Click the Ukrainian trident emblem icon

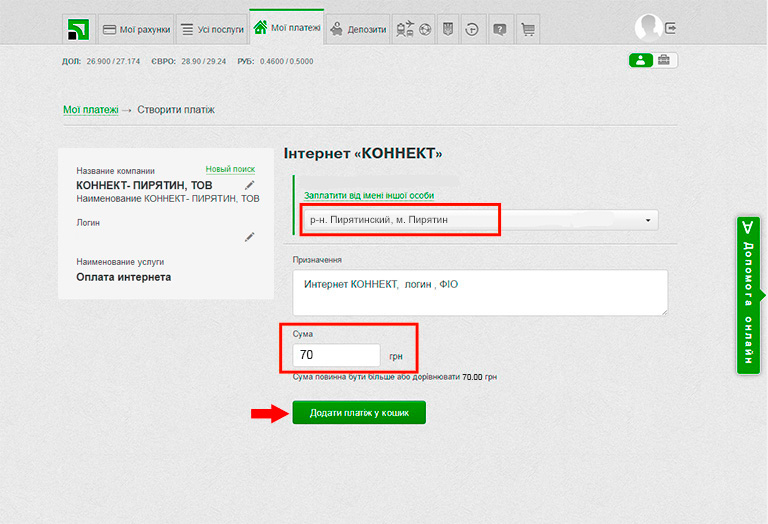tap(448, 29)
